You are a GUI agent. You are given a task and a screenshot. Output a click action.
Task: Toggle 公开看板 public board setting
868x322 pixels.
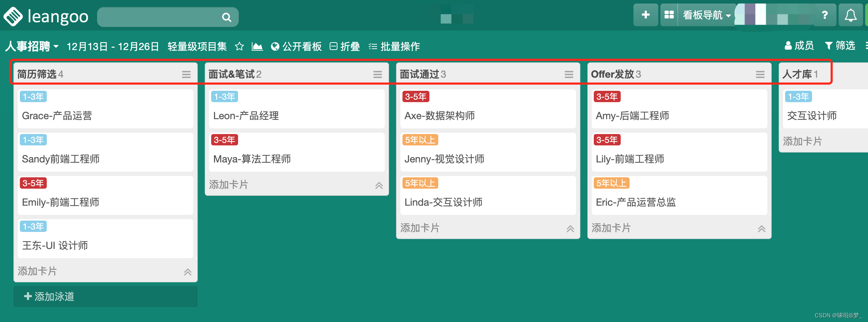click(296, 46)
